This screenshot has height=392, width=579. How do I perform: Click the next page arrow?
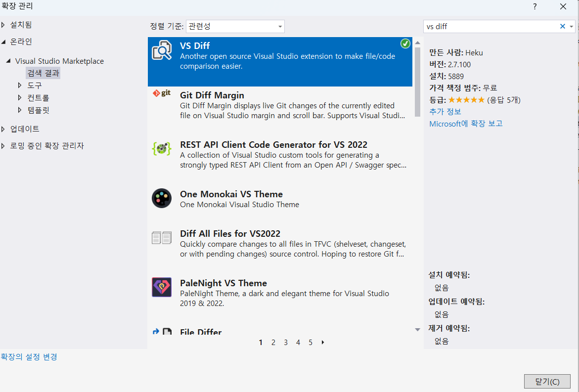[x=323, y=343]
